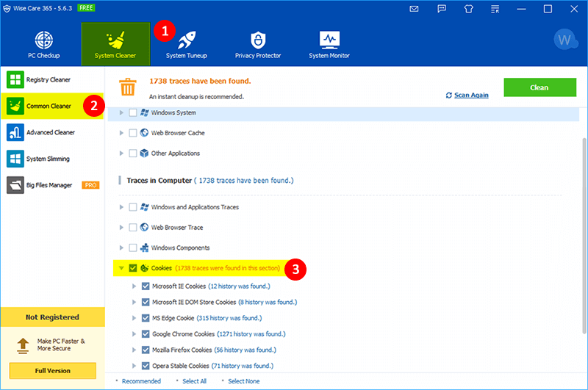
Task: Expand the Windows System row
Action: coord(121,112)
